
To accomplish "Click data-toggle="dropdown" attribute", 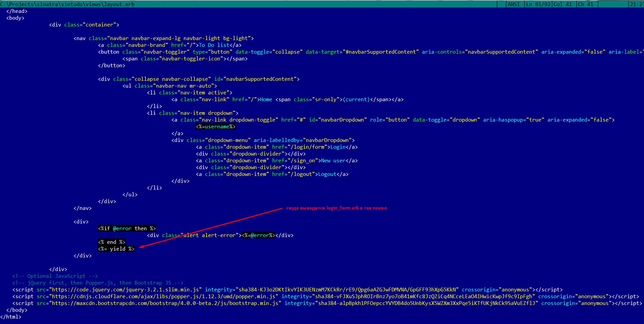I will (x=446, y=120).
